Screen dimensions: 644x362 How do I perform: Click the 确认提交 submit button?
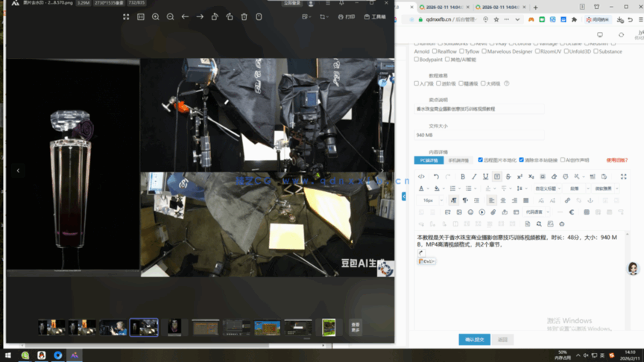(x=474, y=340)
